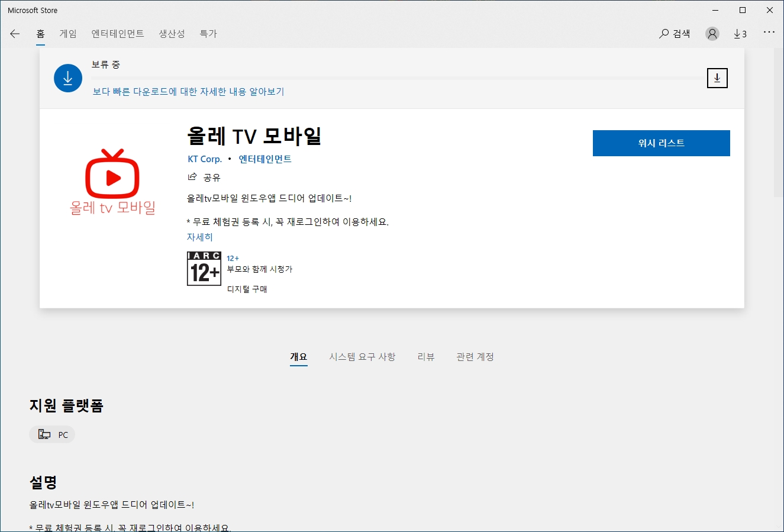Click the 자세히 more details link
The image size is (784, 532).
200,237
